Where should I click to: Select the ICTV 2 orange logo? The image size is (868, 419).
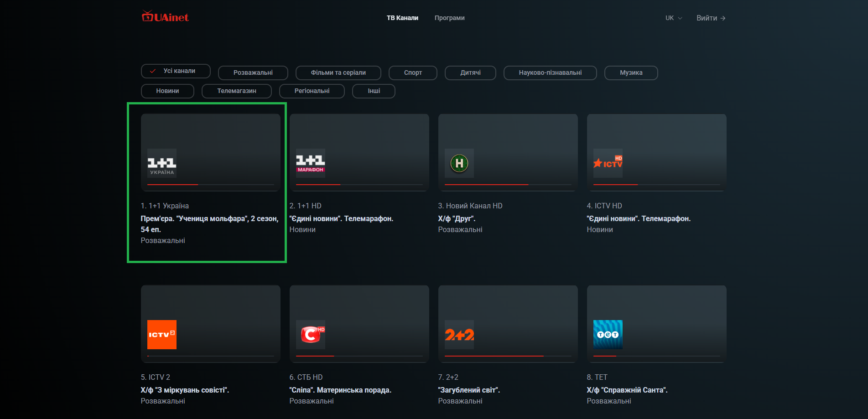click(x=162, y=334)
